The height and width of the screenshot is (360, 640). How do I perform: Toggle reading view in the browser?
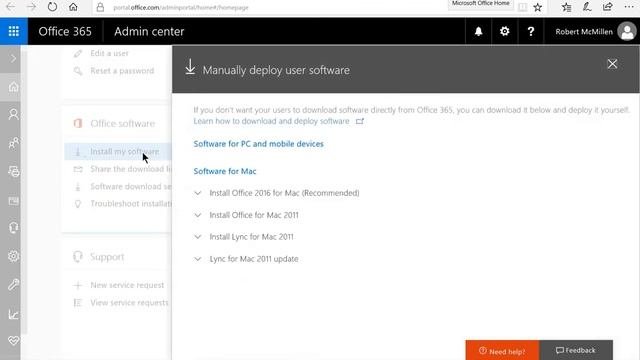(x=522, y=7)
